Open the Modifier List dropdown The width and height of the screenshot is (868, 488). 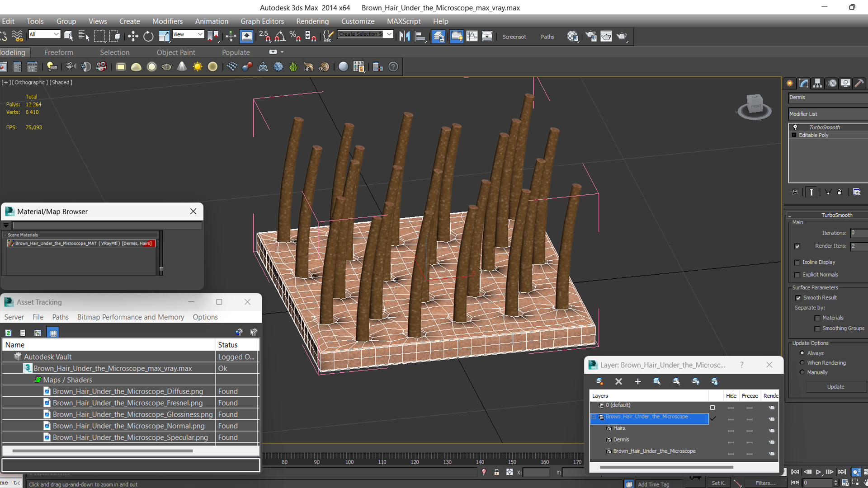point(828,114)
